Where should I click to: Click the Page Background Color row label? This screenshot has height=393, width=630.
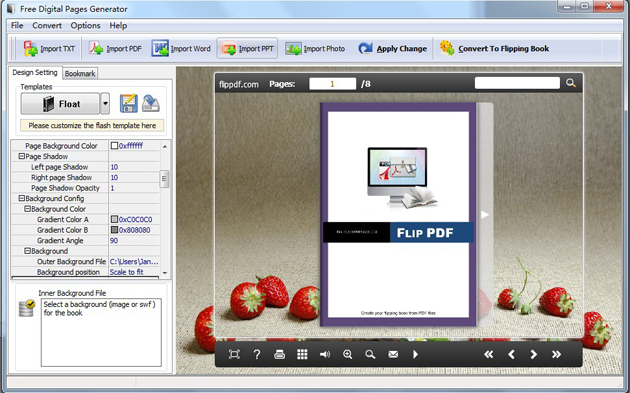[61, 146]
